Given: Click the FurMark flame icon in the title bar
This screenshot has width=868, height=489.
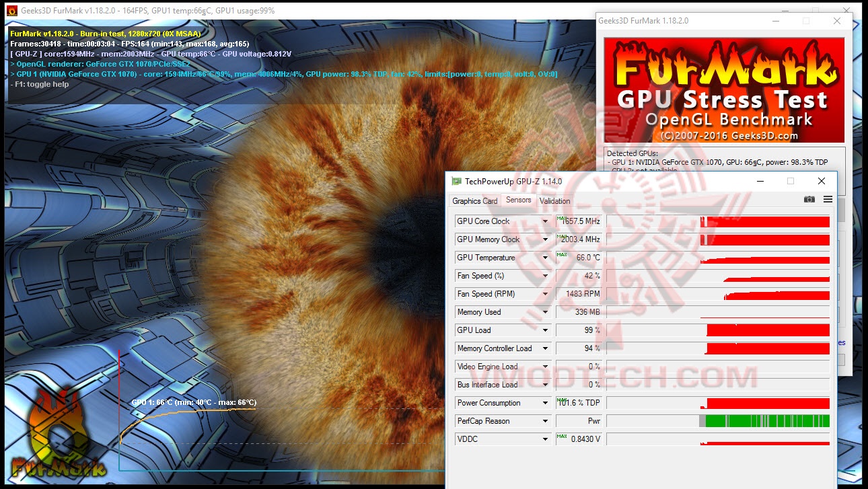Looking at the screenshot, I should (x=11, y=11).
